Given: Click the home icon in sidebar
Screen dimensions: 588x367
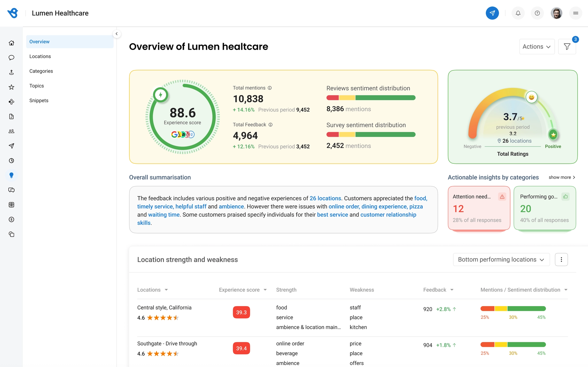Looking at the screenshot, I should 11,43.
